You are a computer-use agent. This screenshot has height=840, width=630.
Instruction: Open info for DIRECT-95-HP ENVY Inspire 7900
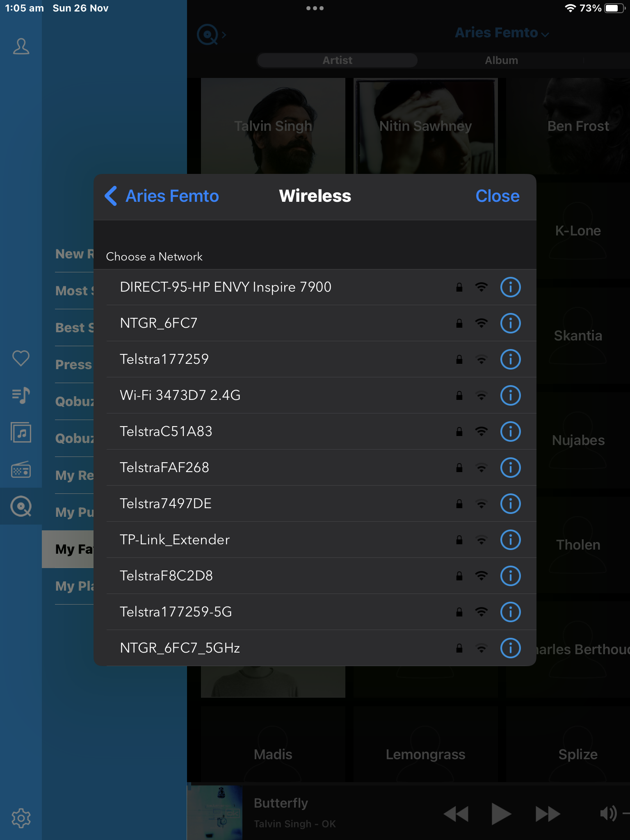[511, 287]
